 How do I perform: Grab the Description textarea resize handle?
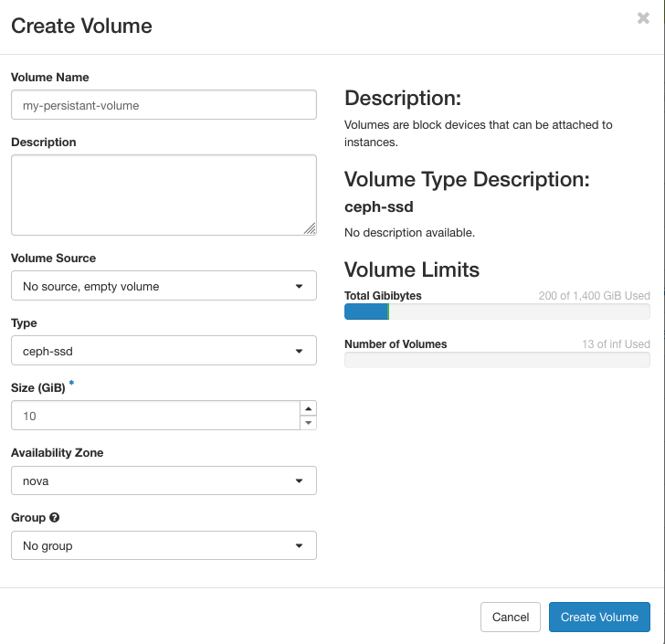tap(310, 228)
